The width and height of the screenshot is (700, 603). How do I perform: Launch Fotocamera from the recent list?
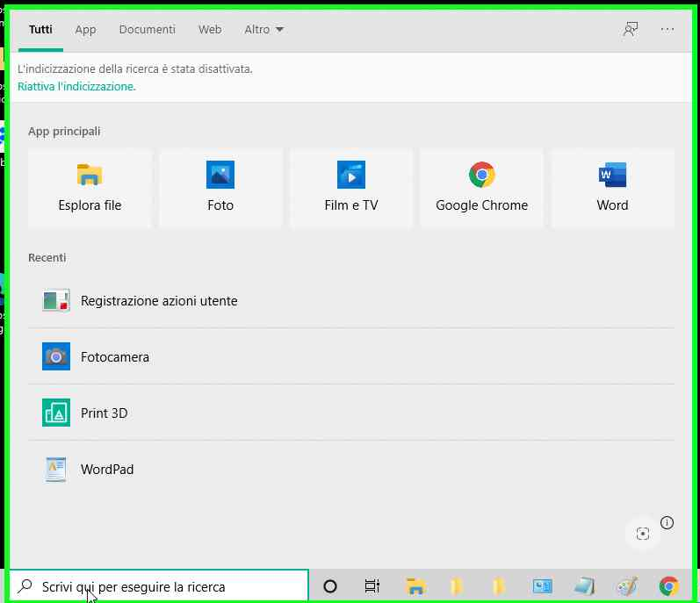click(351, 357)
